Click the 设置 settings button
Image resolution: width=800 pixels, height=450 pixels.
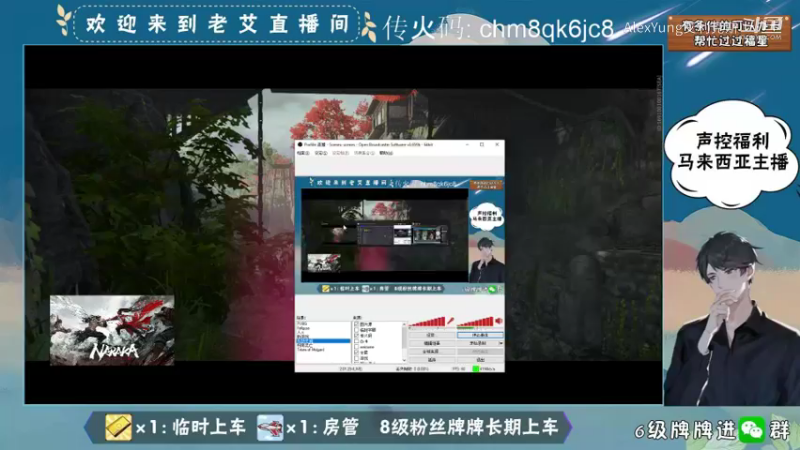click(x=431, y=335)
